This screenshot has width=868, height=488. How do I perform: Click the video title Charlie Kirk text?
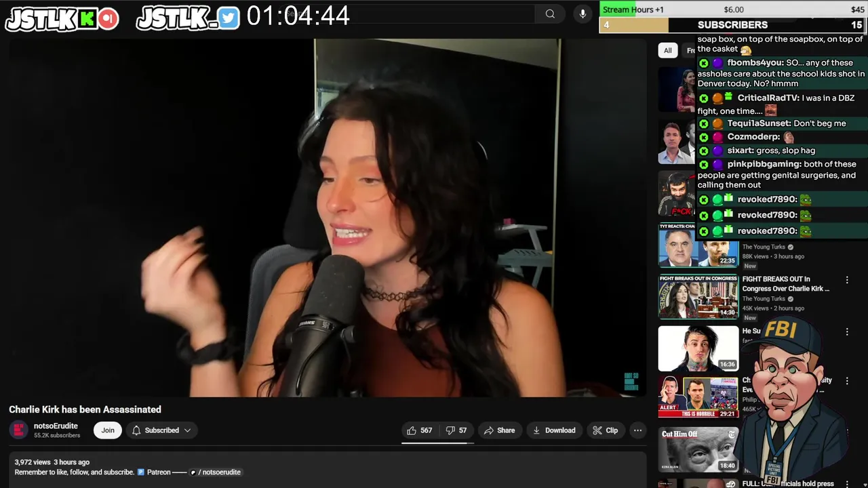[x=85, y=409]
